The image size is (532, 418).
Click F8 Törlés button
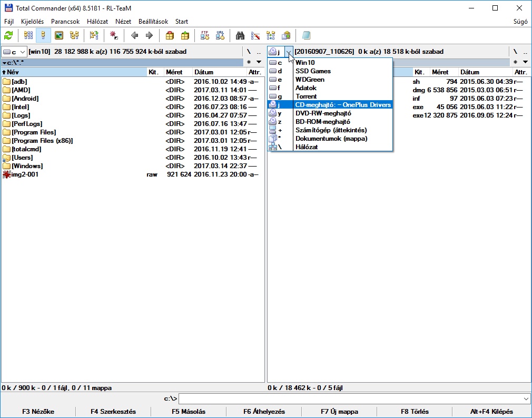[415, 412]
